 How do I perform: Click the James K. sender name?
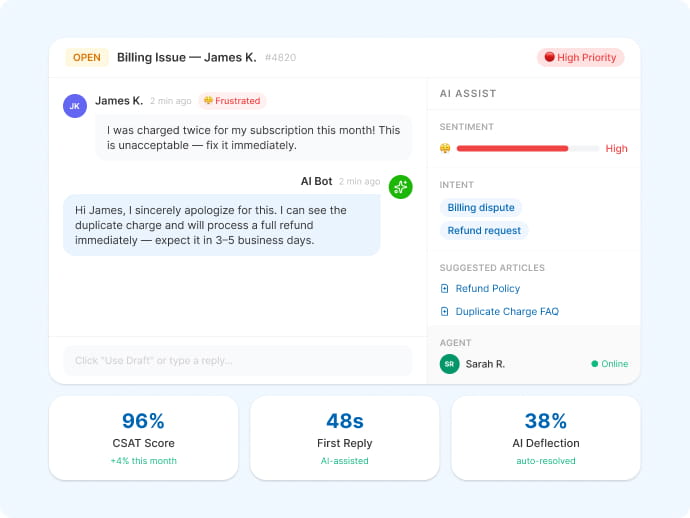119,101
